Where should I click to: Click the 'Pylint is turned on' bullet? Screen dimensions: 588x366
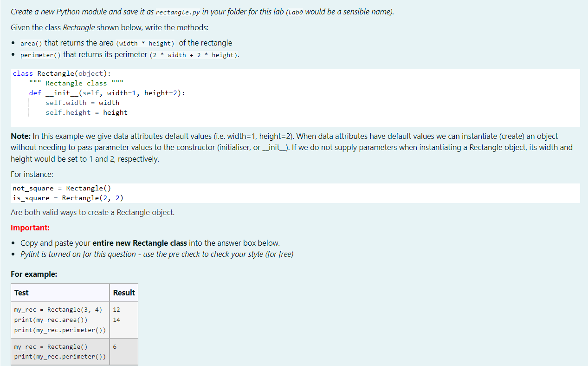pyautogui.click(x=157, y=254)
